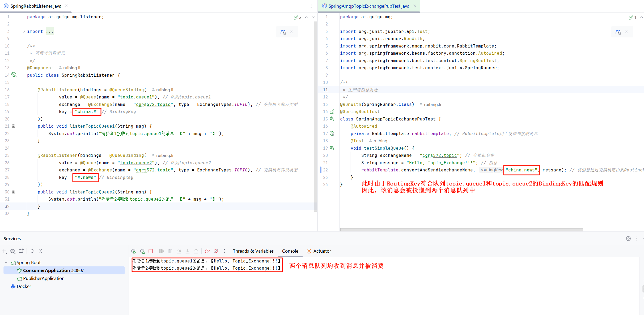The height and width of the screenshot is (315, 644).
Task: Click the Rerun ConsumerApplication icon
Action: coord(133,251)
